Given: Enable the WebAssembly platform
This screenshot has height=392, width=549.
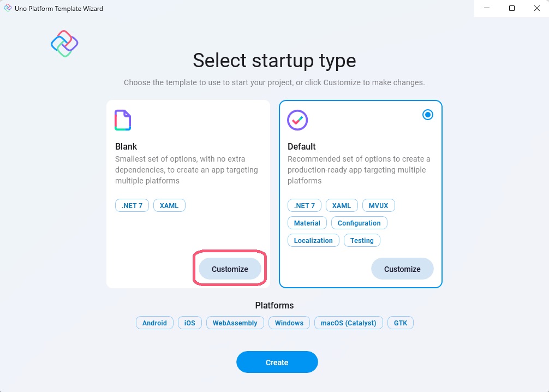Looking at the screenshot, I should (235, 323).
